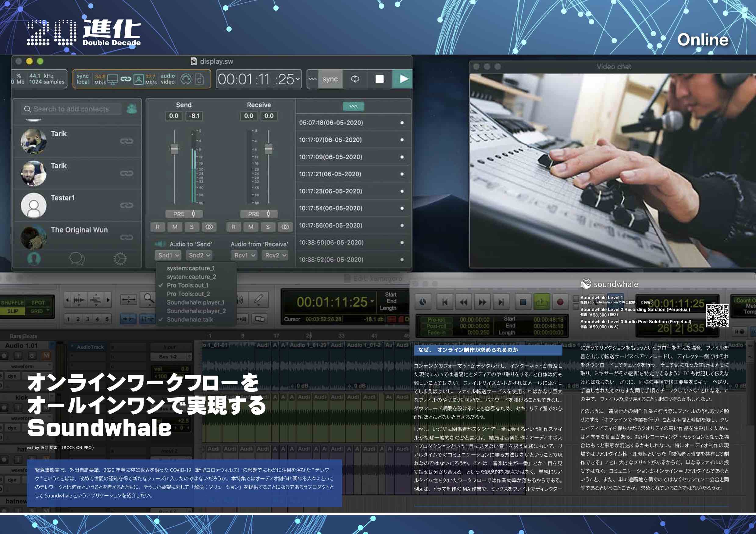Click the monitor screen icon in status bar

coord(112,79)
